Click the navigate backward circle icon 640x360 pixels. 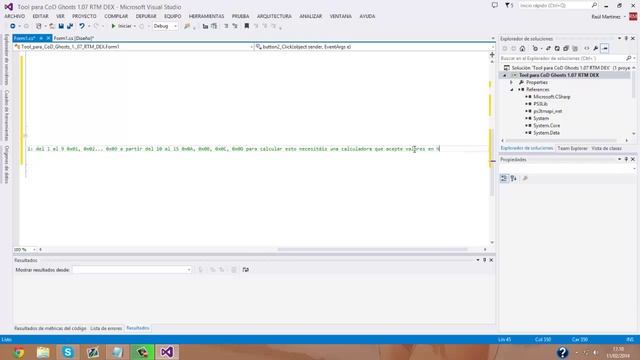[x=13, y=26]
